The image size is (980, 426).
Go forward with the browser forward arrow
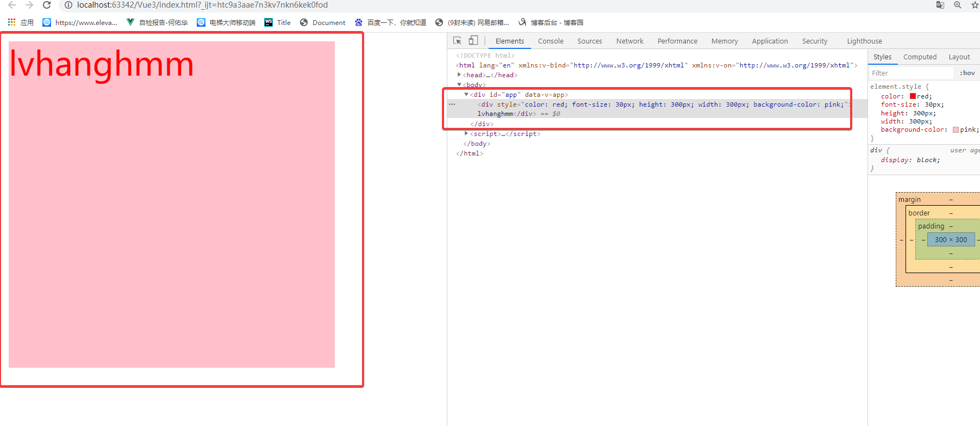29,5
